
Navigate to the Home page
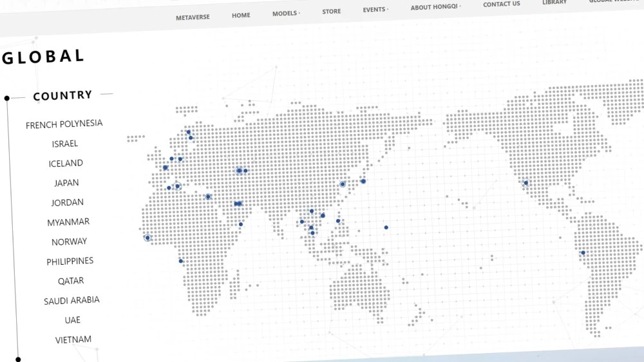click(241, 15)
